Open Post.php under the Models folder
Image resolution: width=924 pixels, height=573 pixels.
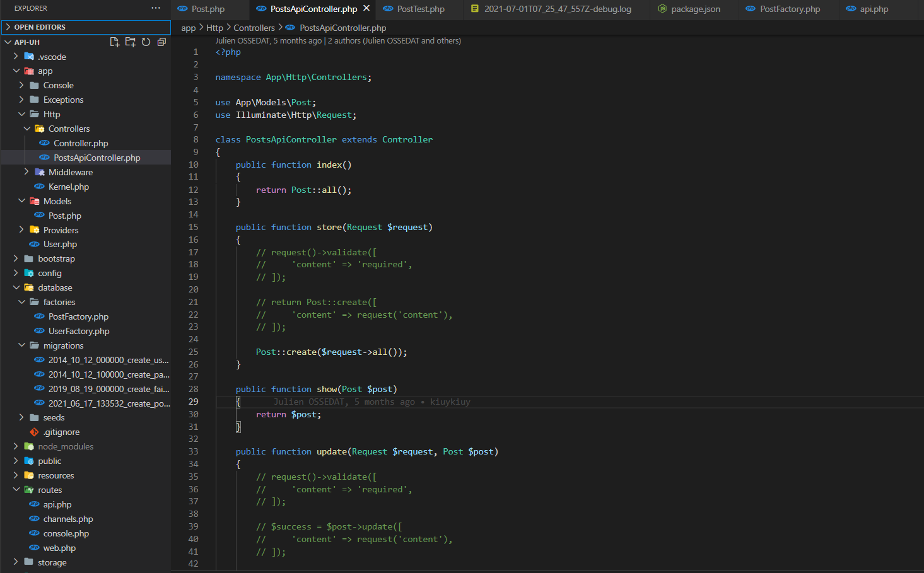point(86,216)
